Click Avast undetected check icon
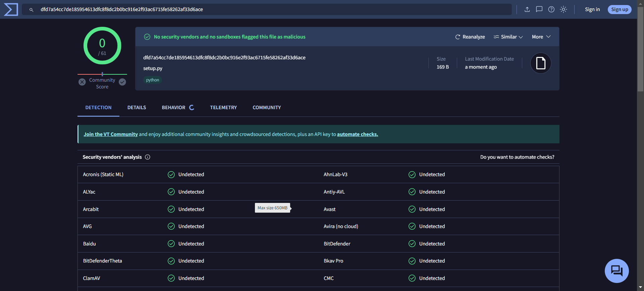Viewport: 644px width, 291px height. pos(412,209)
